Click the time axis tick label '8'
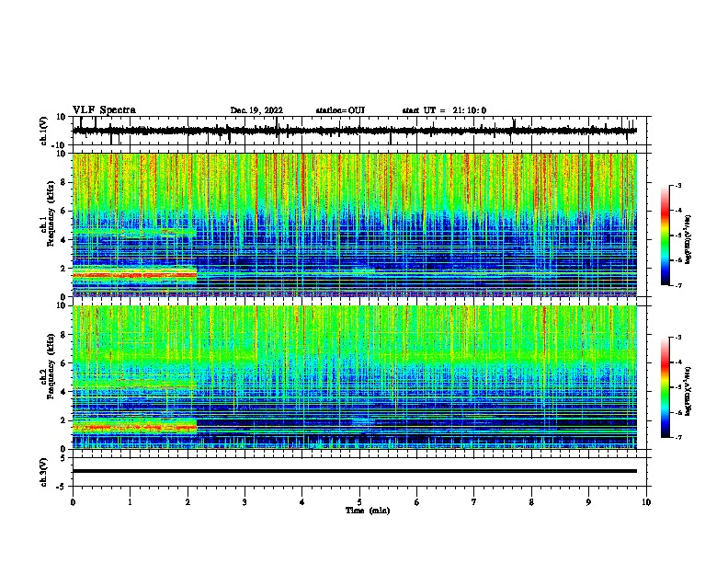The height and width of the screenshot is (563, 728). coord(531,502)
